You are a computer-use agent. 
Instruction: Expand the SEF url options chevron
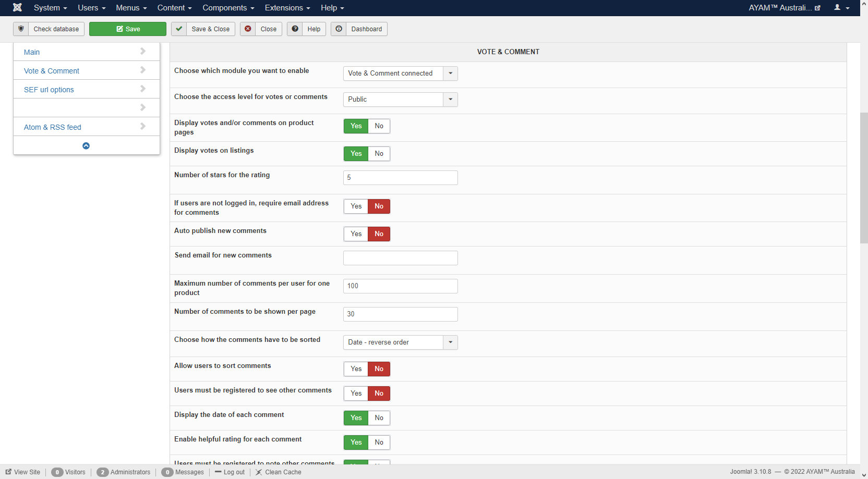tap(143, 89)
